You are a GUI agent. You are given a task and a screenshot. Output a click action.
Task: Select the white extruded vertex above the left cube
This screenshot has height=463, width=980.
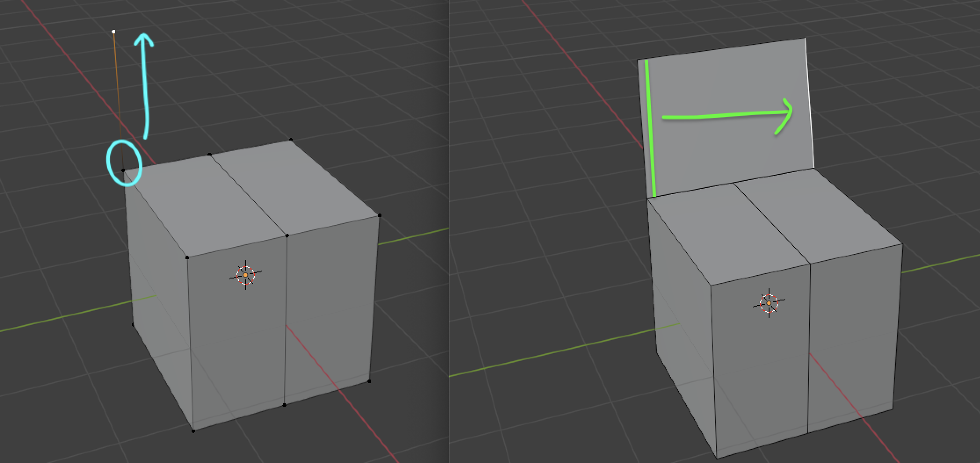click(114, 32)
